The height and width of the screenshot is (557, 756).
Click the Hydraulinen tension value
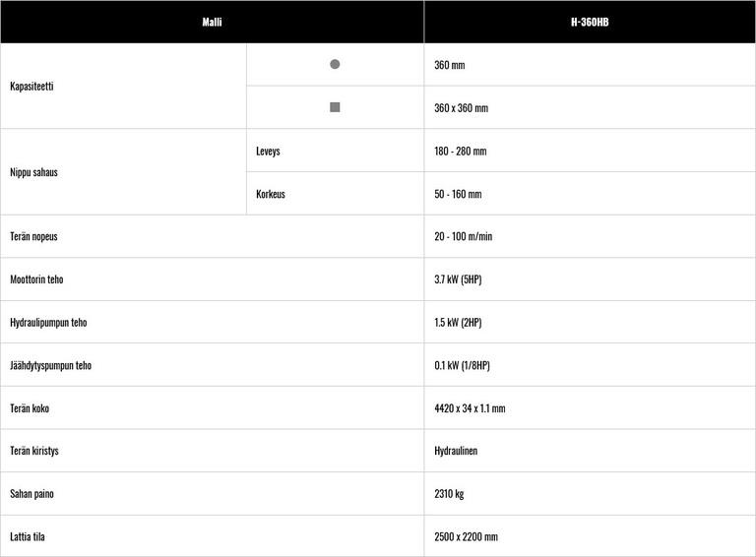click(458, 451)
